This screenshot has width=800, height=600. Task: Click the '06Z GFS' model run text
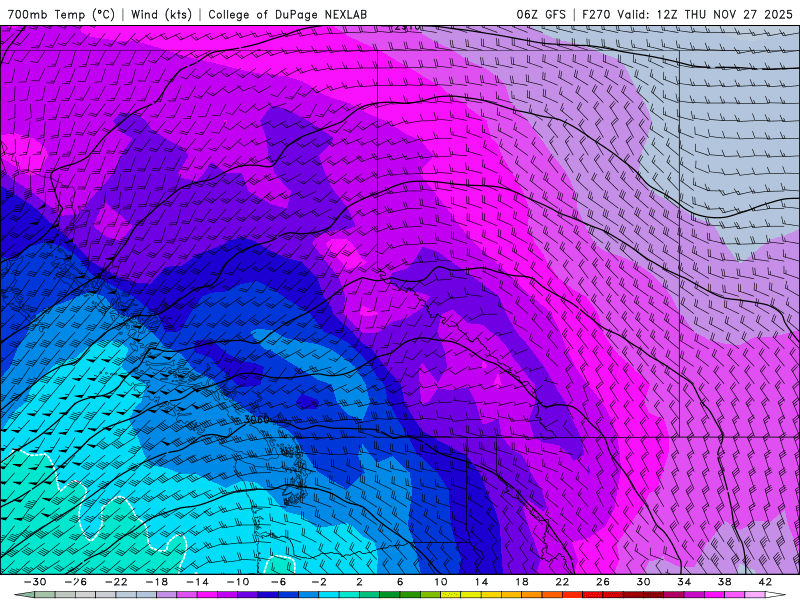click(x=541, y=15)
